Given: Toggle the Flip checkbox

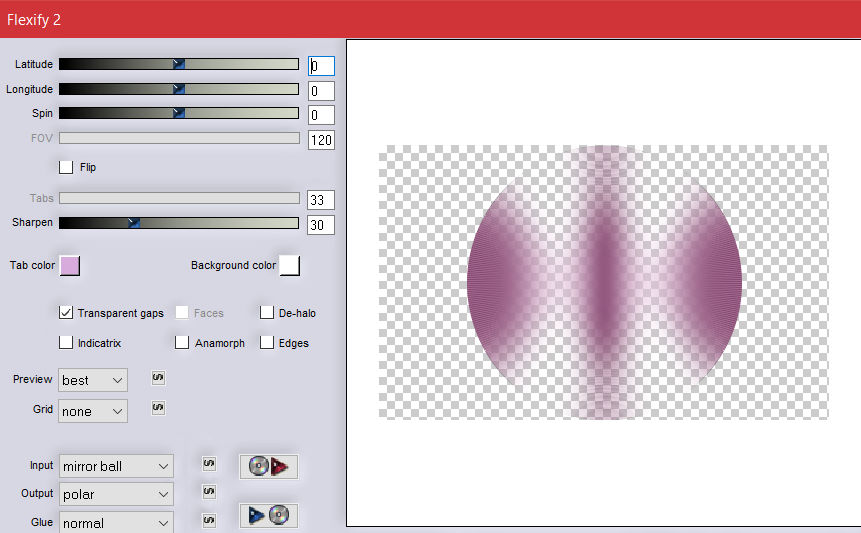Looking at the screenshot, I should (66, 167).
